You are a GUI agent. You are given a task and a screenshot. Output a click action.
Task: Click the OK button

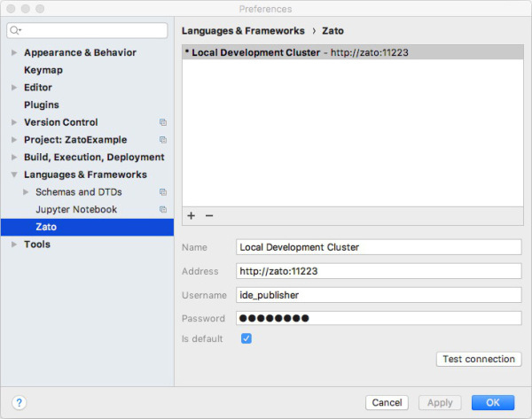493,402
